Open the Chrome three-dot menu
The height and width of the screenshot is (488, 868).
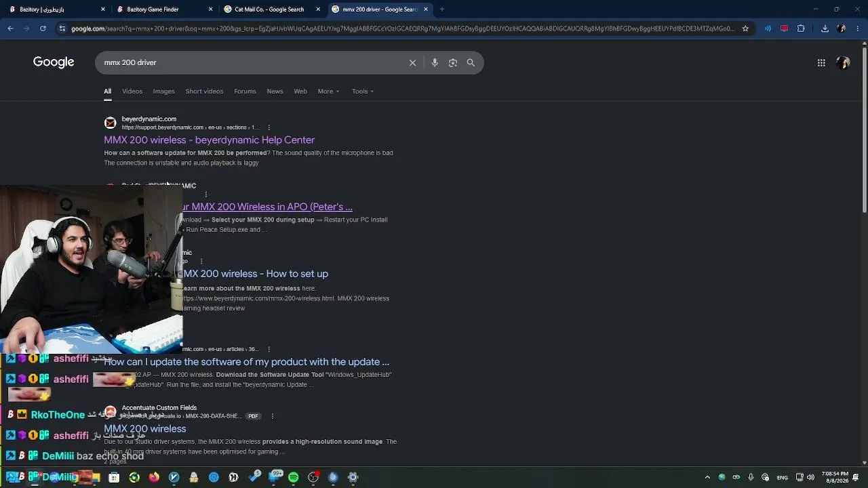[857, 28]
